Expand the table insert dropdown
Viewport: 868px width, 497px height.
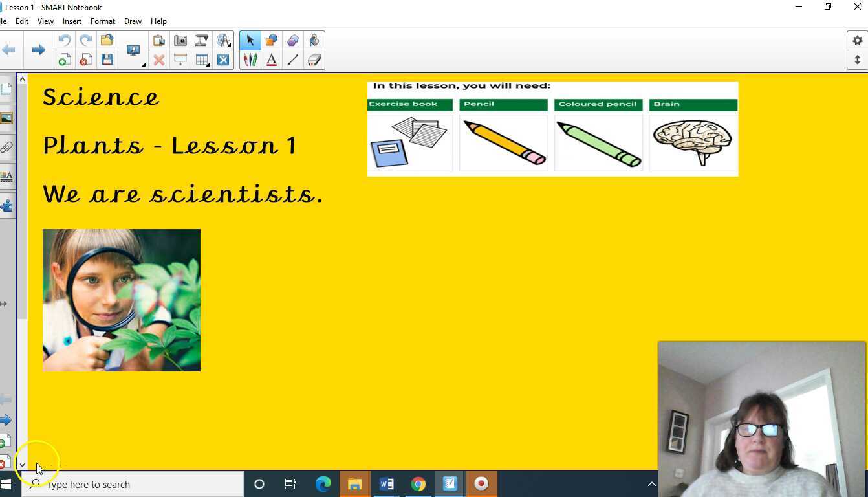point(208,63)
